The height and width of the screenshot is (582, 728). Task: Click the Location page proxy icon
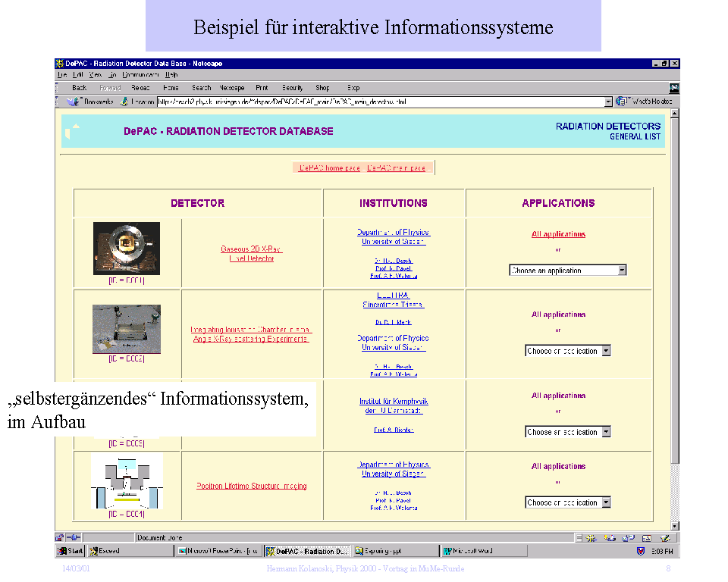pos(124,102)
